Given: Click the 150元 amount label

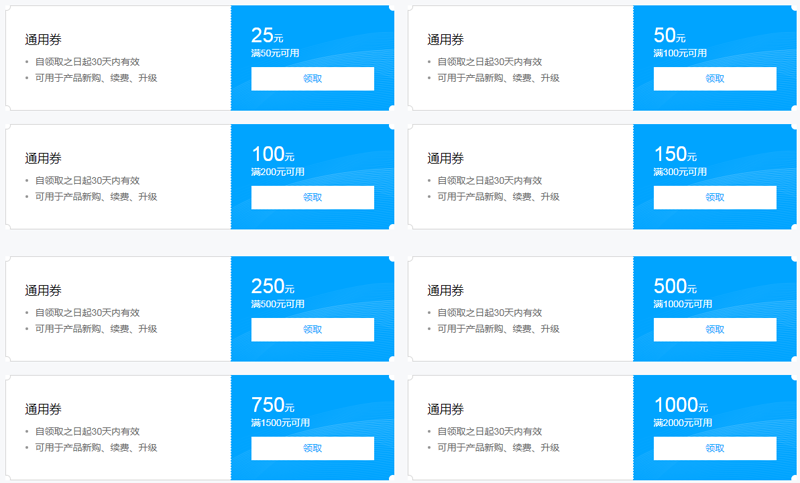Looking at the screenshot, I should point(675,154).
